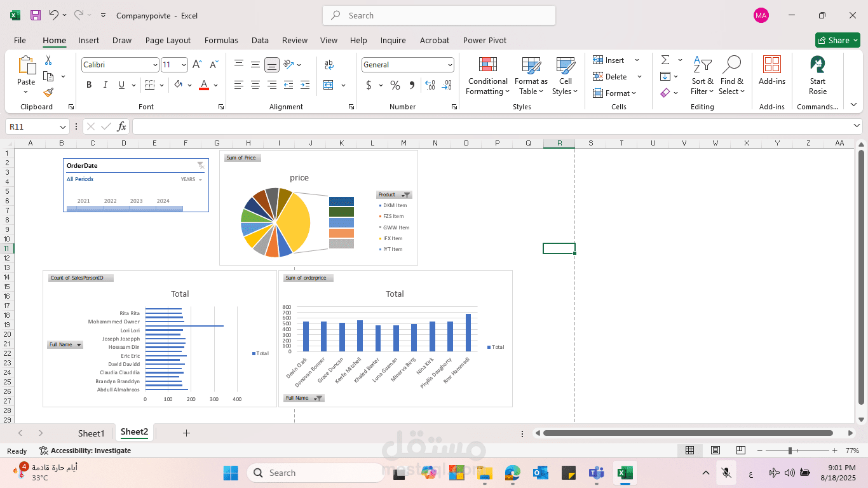Viewport: 868px width, 488px height.
Task: Toggle Italic formatting
Action: 105,85
